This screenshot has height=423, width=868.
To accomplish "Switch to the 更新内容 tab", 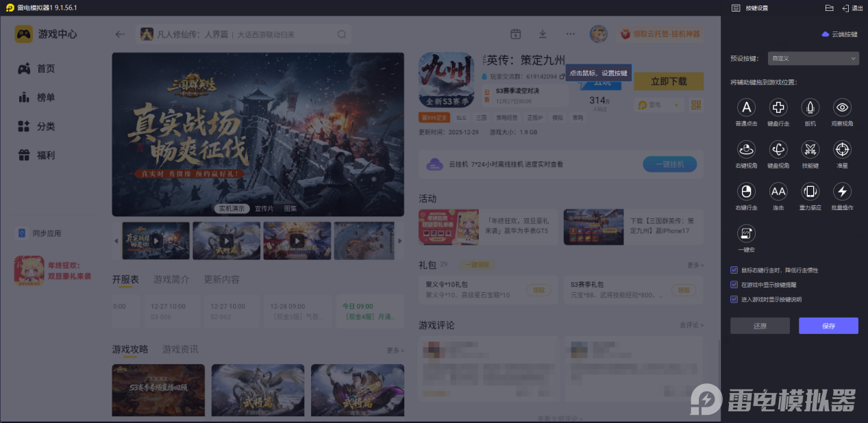I will pos(221,279).
